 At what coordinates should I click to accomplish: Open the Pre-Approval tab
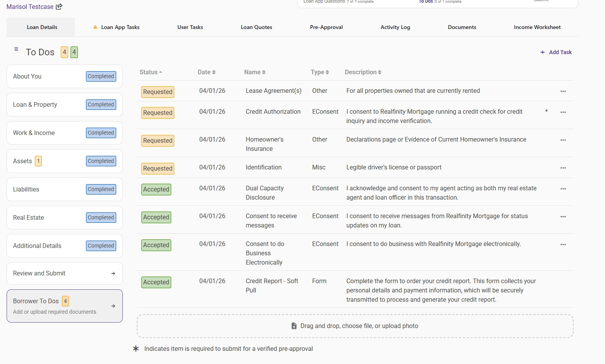click(x=327, y=27)
